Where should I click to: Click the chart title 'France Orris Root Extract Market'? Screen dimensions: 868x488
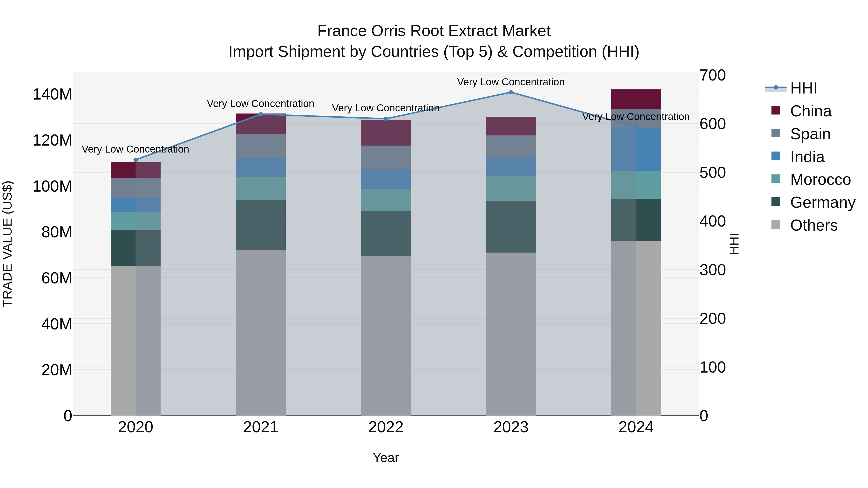(434, 31)
